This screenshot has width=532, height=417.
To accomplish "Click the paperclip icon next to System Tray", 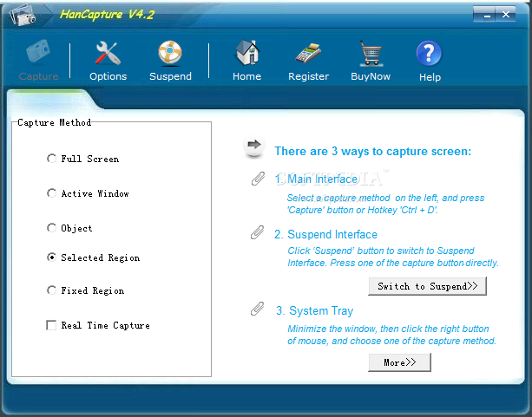I will (257, 309).
